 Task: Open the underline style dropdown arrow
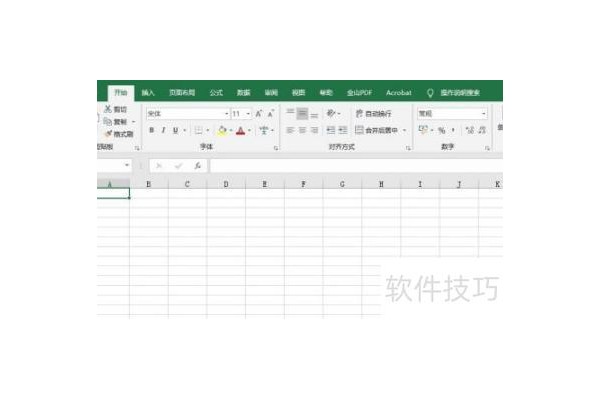pyautogui.click(x=184, y=130)
